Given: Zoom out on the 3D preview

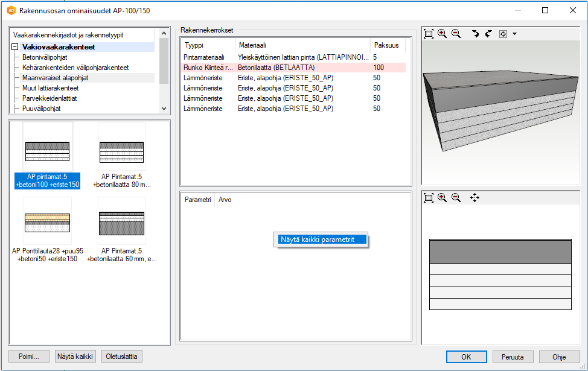Looking at the screenshot, I should [456, 34].
